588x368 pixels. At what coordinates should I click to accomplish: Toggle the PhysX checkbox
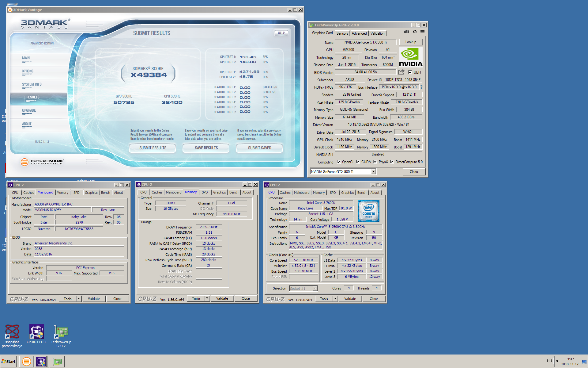(x=375, y=162)
